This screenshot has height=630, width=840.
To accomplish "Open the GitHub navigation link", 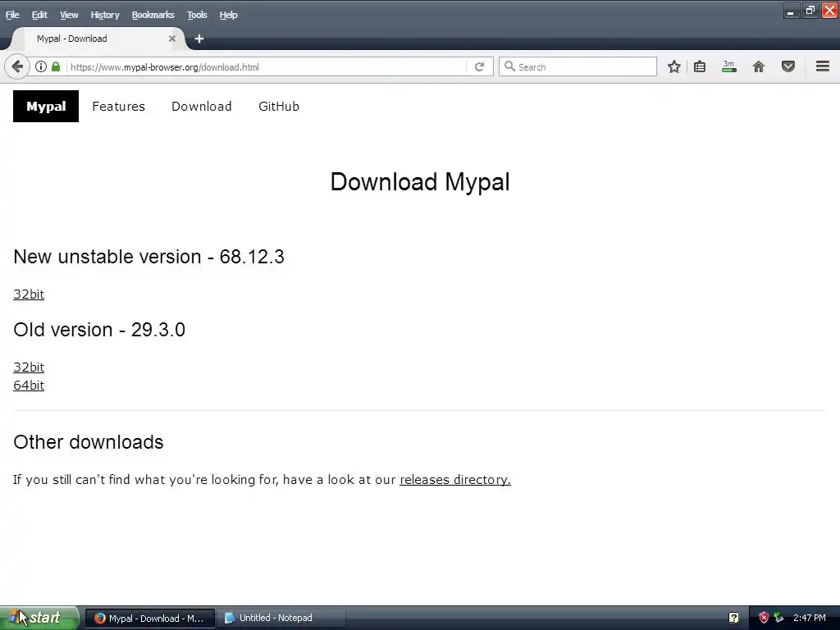I will (279, 106).
